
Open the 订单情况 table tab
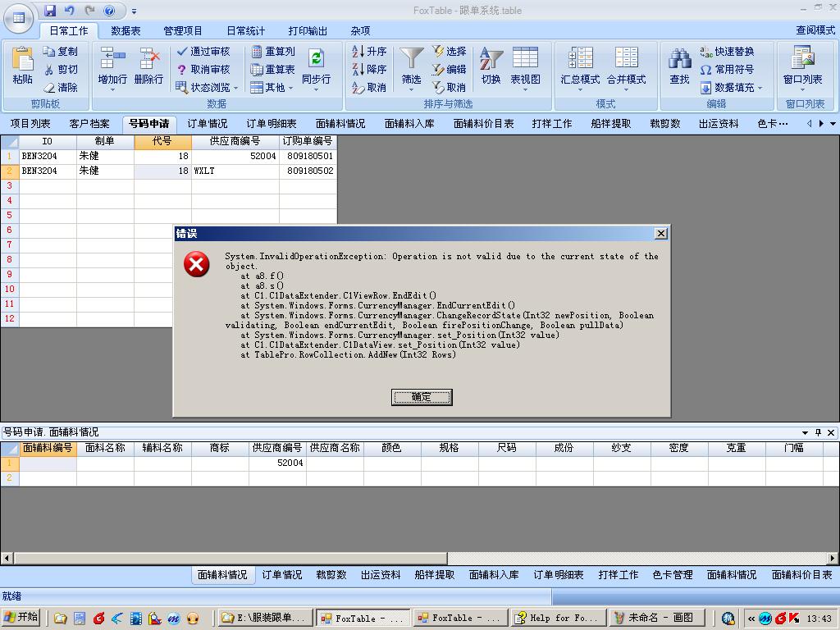[208, 124]
